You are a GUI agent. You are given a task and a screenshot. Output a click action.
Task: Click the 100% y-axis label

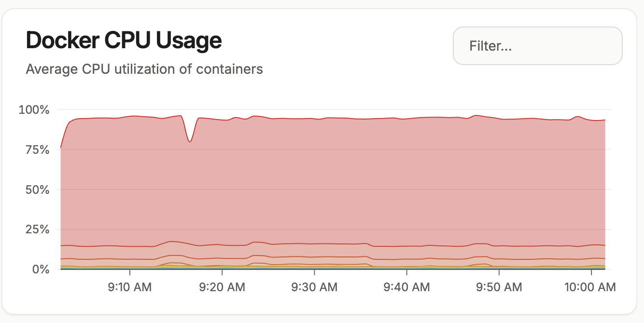34,110
